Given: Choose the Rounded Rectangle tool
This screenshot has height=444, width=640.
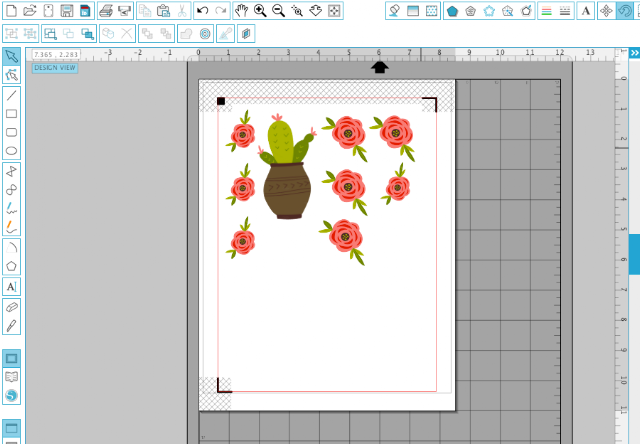Looking at the screenshot, I should click(11, 132).
